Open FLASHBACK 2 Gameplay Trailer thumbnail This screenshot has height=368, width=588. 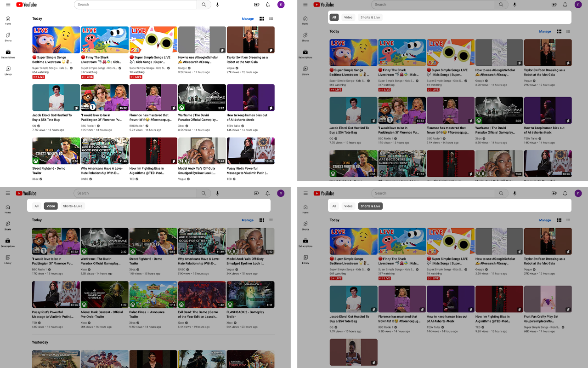[x=251, y=294]
